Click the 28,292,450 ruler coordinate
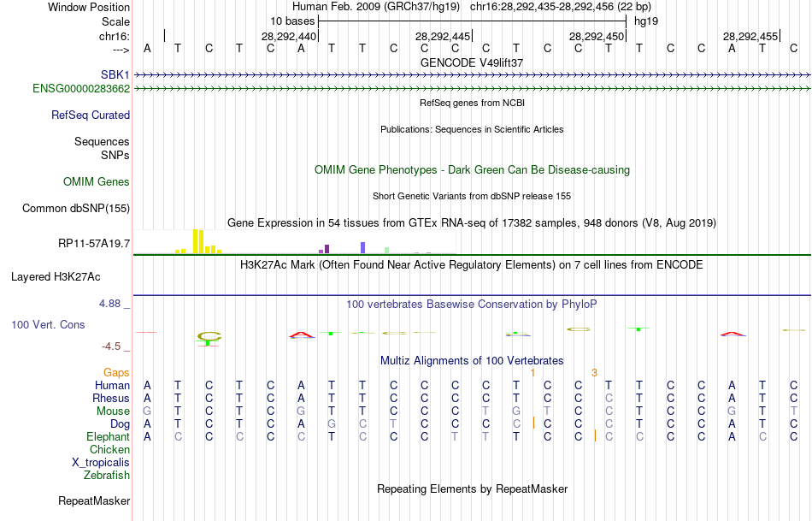The height and width of the screenshot is (521, 812). point(596,36)
